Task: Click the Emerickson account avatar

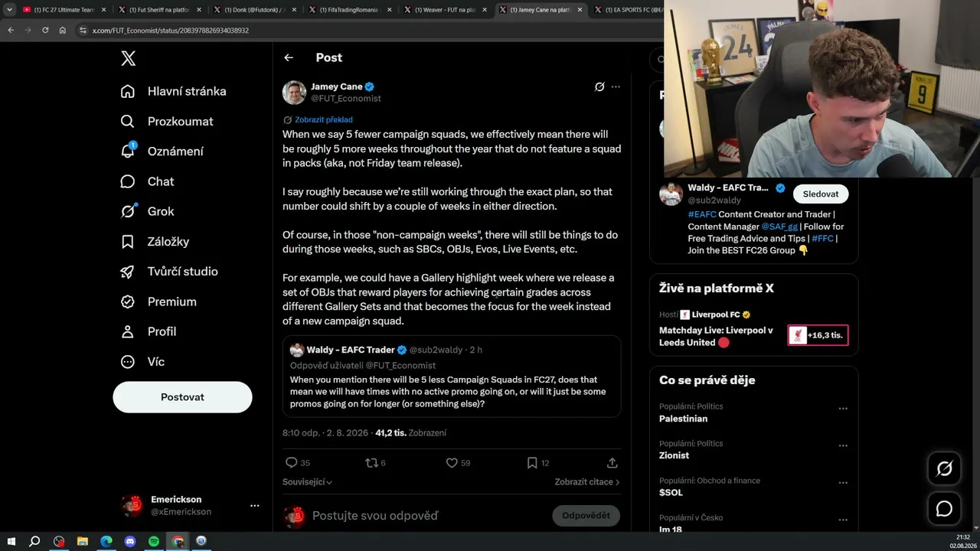Action: [x=132, y=505]
